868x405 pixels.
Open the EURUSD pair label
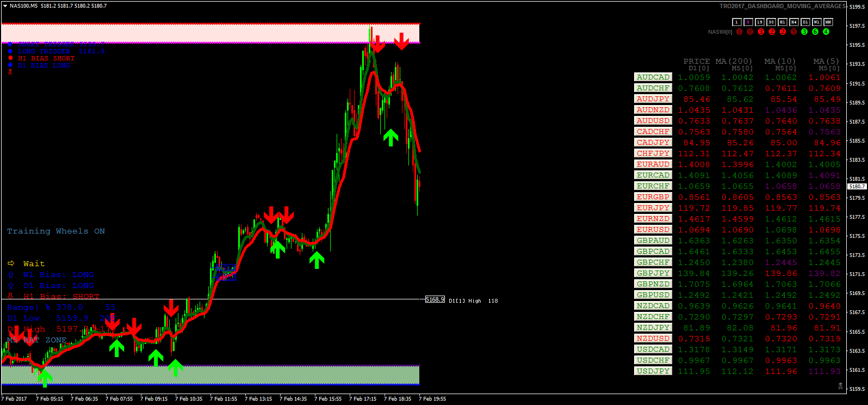coord(653,229)
